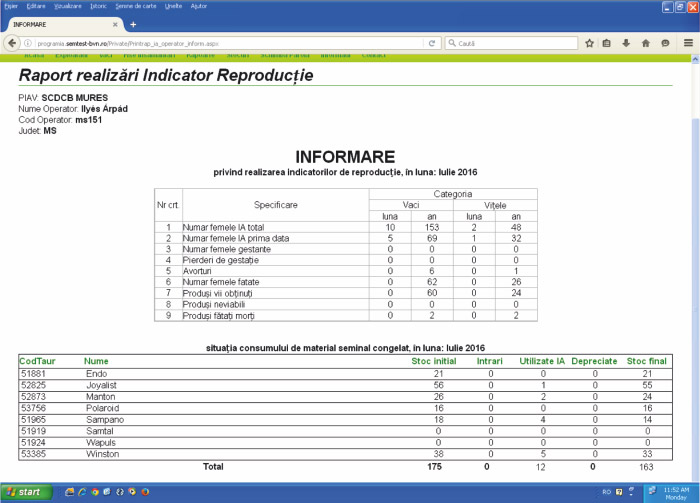This screenshot has height=503, width=700.
Task: Open the Windows Start menu
Action: (26, 492)
